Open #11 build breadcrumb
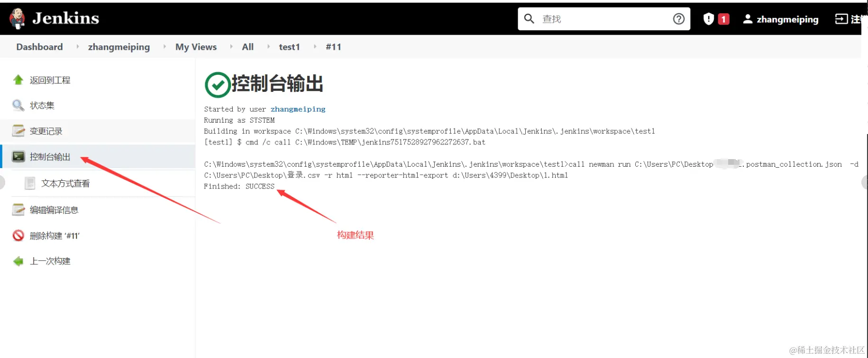868x358 pixels. pos(333,47)
